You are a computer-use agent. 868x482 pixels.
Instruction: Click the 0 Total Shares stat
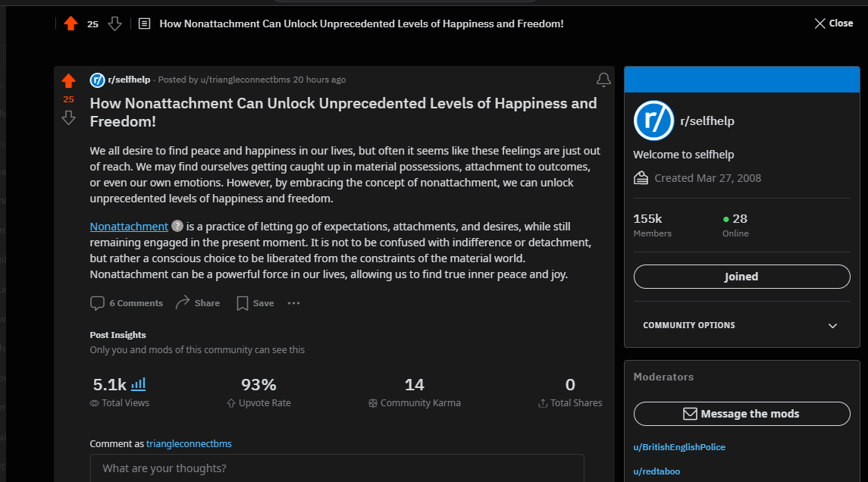570,393
